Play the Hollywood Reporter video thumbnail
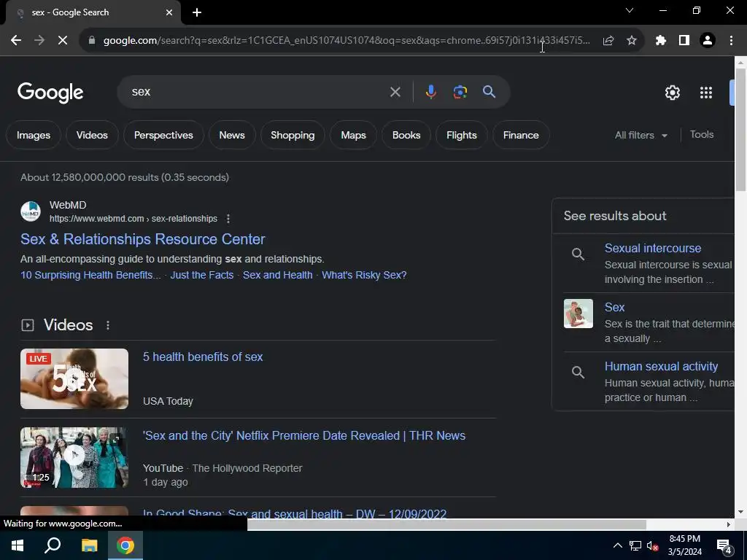This screenshot has height=560, width=747. click(x=74, y=457)
